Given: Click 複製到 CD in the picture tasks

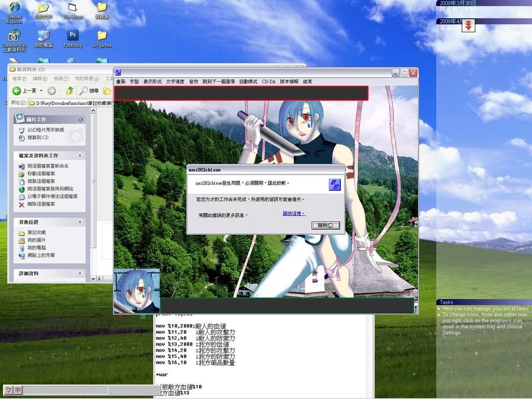Looking at the screenshot, I should [34, 137].
